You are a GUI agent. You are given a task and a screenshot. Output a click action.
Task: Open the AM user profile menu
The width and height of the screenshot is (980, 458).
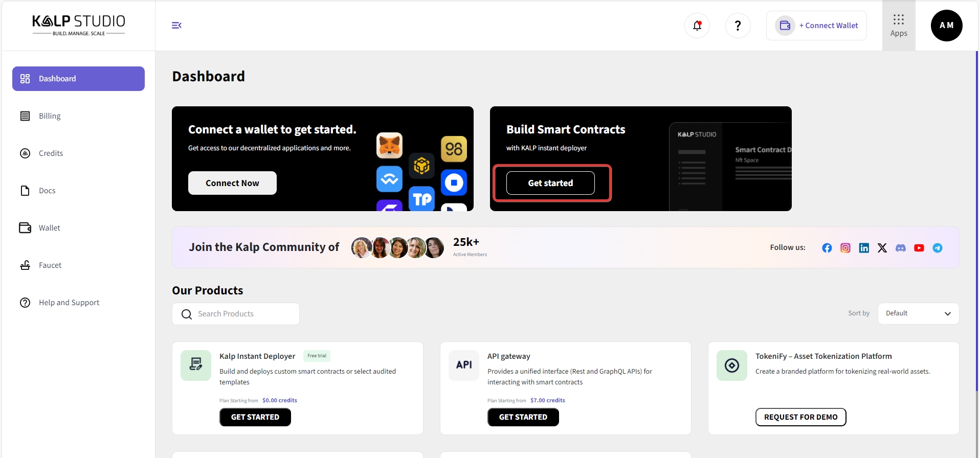946,26
